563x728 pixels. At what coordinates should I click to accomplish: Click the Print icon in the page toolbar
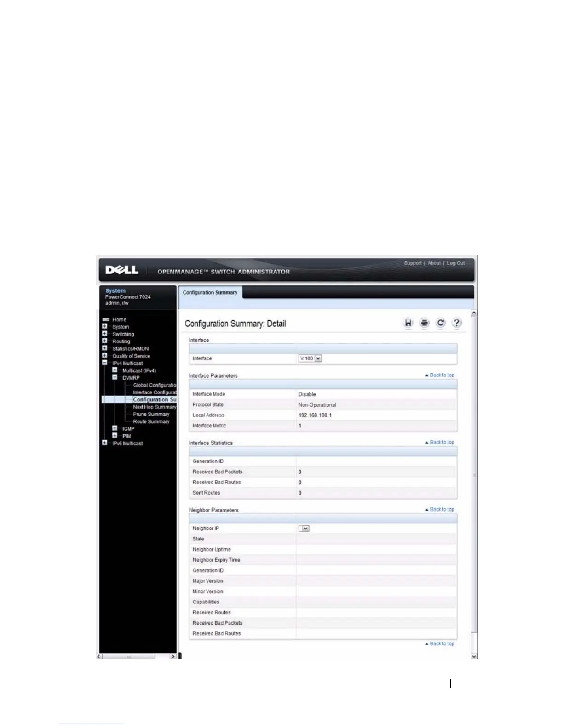[x=424, y=323]
